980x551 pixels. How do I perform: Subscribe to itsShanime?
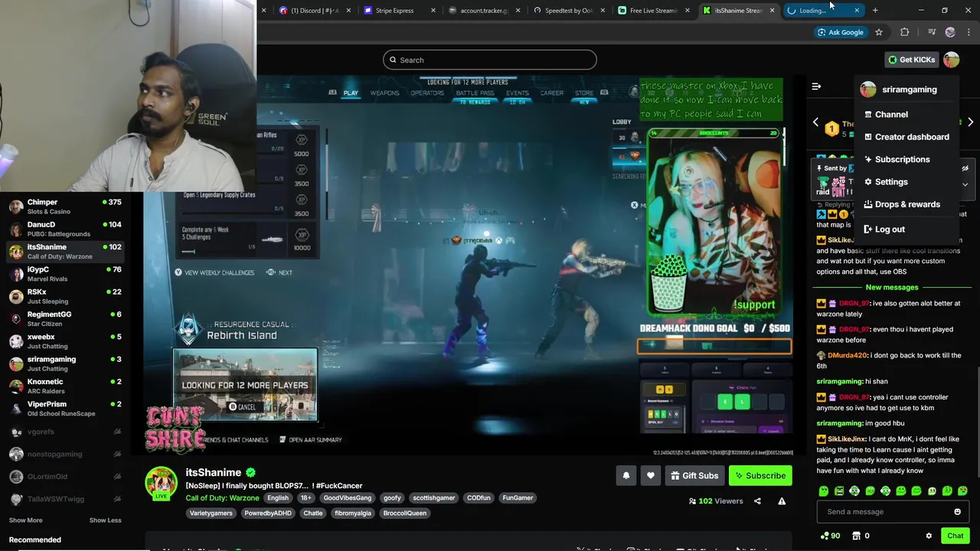click(760, 475)
